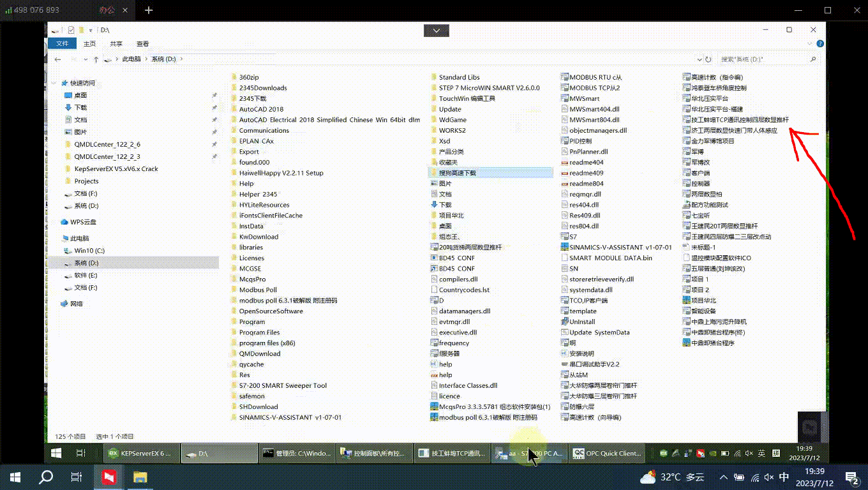Open the 32°C 多云 weather widget
The width and height of the screenshot is (868, 490).
[x=672, y=477]
